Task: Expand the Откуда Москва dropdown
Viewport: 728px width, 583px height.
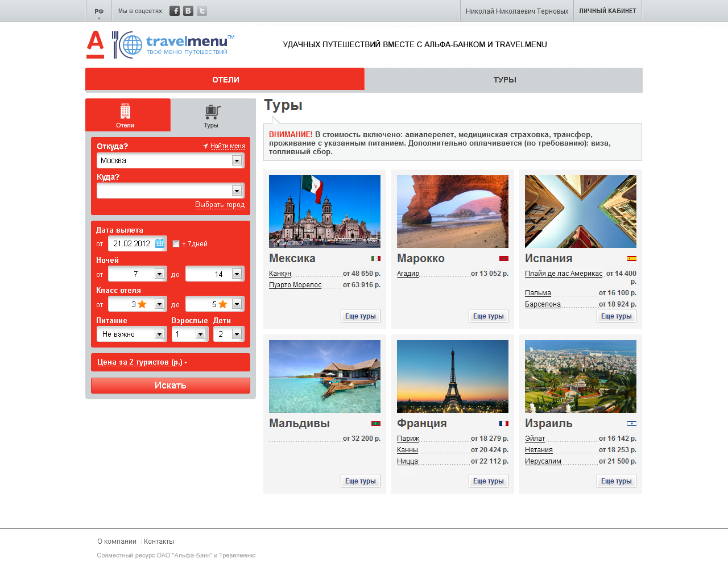Action: click(x=237, y=161)
